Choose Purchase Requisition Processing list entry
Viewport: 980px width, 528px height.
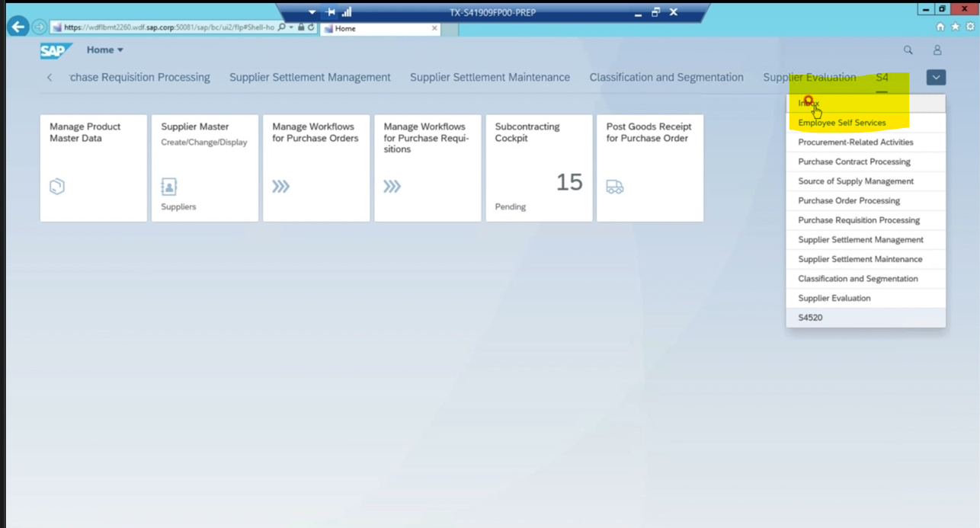866,220
